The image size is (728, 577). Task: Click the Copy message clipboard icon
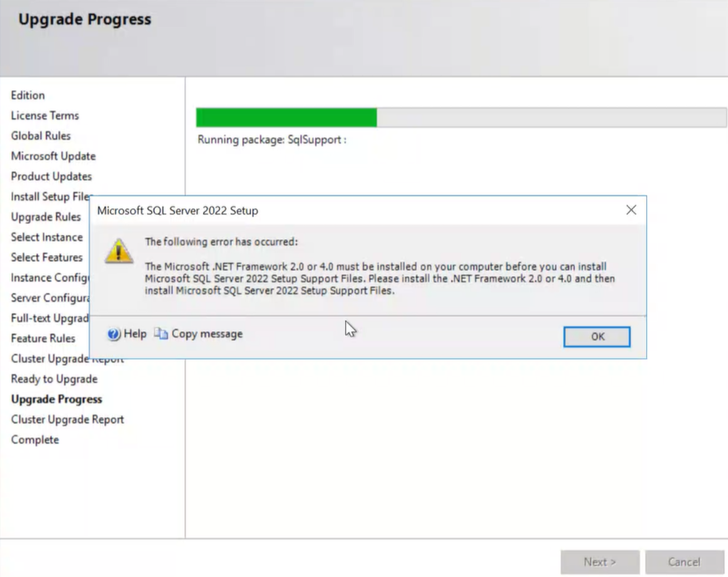coord(161,333)
